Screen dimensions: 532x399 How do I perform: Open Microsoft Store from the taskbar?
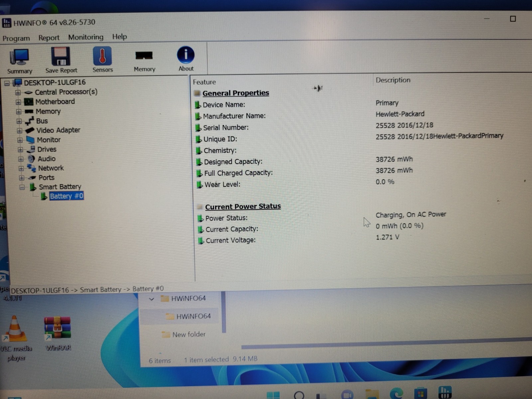coord(420,393)
